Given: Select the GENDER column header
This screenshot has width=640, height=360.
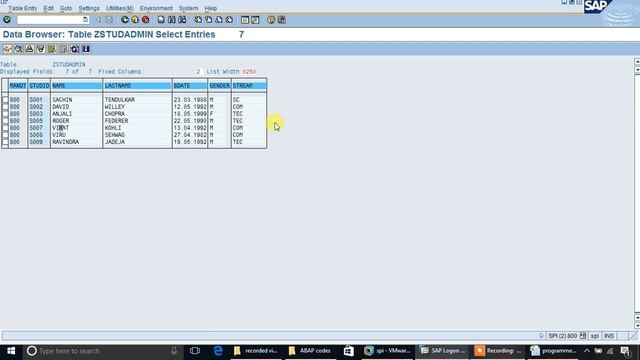Looking at the screenshot, I should pos(220,86).
